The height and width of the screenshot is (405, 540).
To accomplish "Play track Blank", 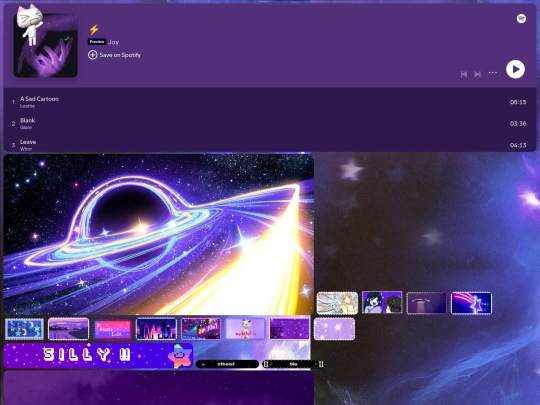I will click(x=270, y=123).
